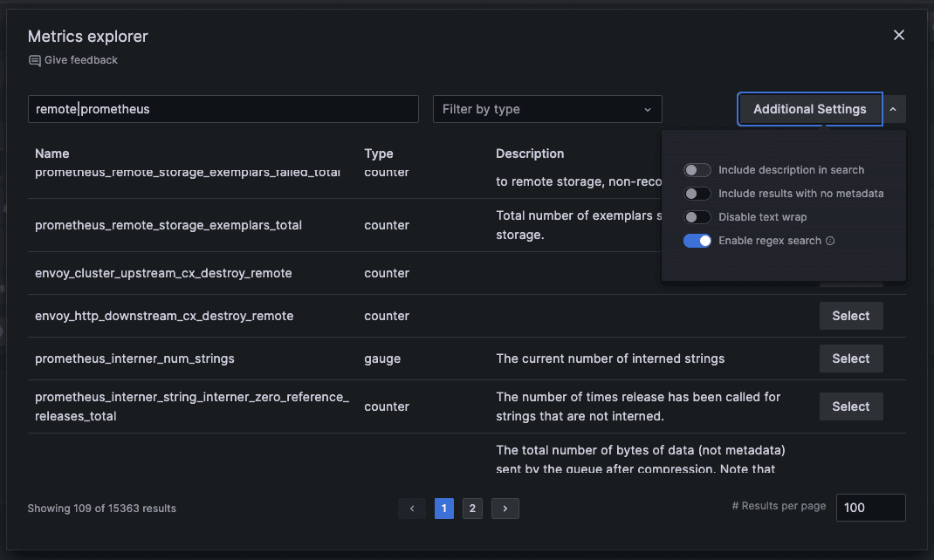Click inside the metric search input field
934x560 pixels.
[223, 108]
